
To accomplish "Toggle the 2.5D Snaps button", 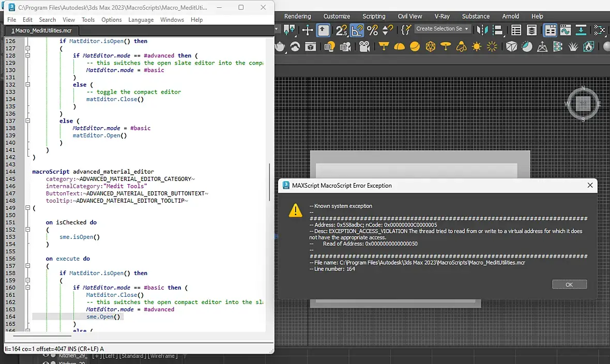I will [x=342, y=30].
